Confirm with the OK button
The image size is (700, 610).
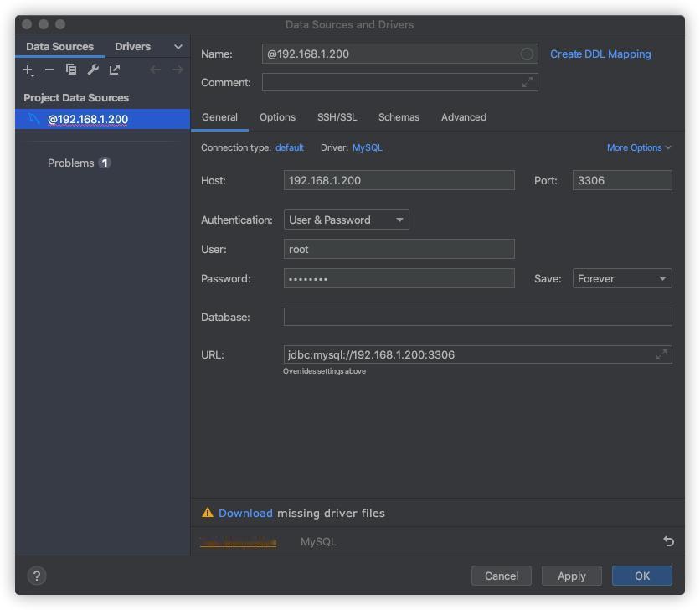click(641, 576)
